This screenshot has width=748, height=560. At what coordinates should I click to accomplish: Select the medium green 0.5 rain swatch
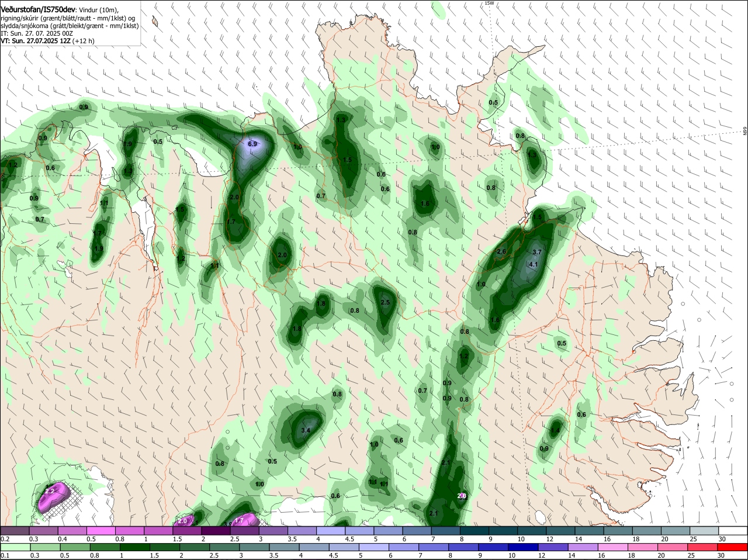point(74,547)
